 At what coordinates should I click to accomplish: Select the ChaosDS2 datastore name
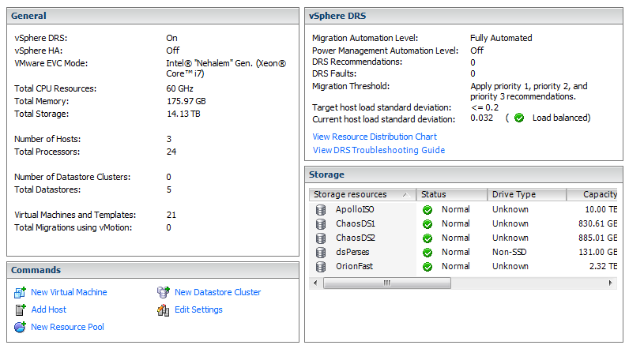(356, 238)
